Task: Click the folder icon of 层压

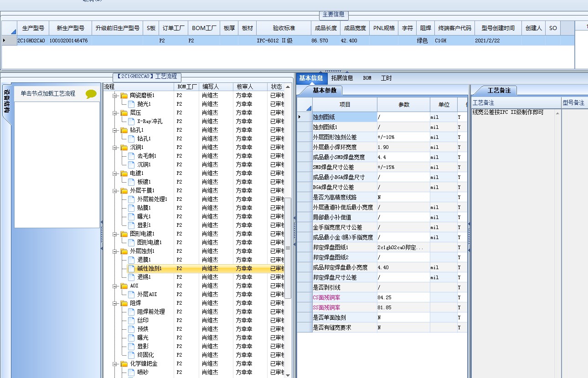Action: pos(124,113)
